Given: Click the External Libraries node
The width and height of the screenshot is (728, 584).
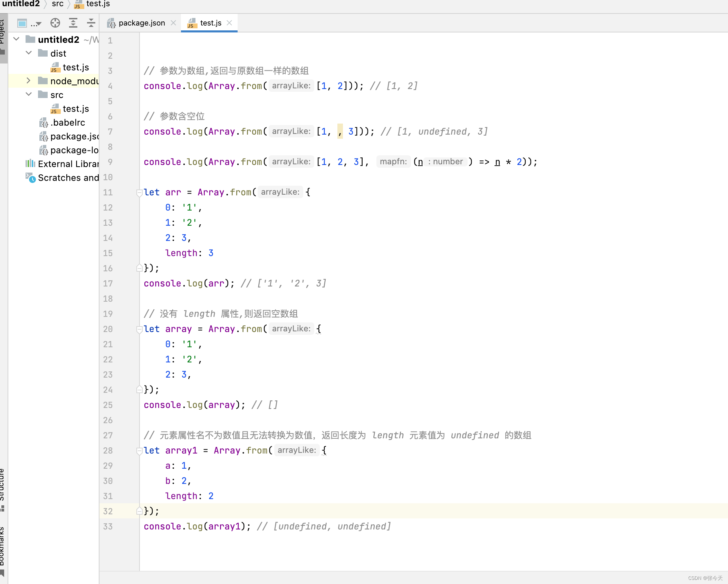Looking at the screenshot, I should coord(68,164).
